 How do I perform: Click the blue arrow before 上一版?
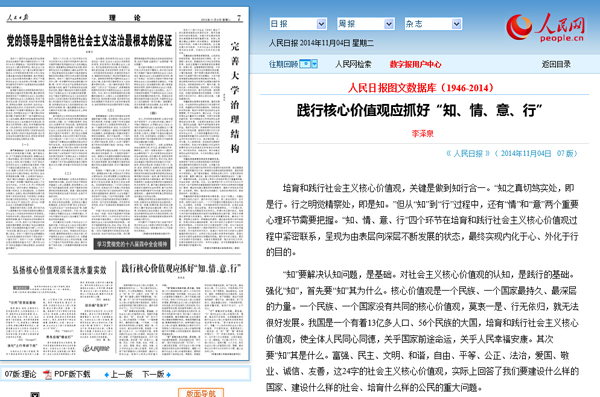[x=107, y=375]
